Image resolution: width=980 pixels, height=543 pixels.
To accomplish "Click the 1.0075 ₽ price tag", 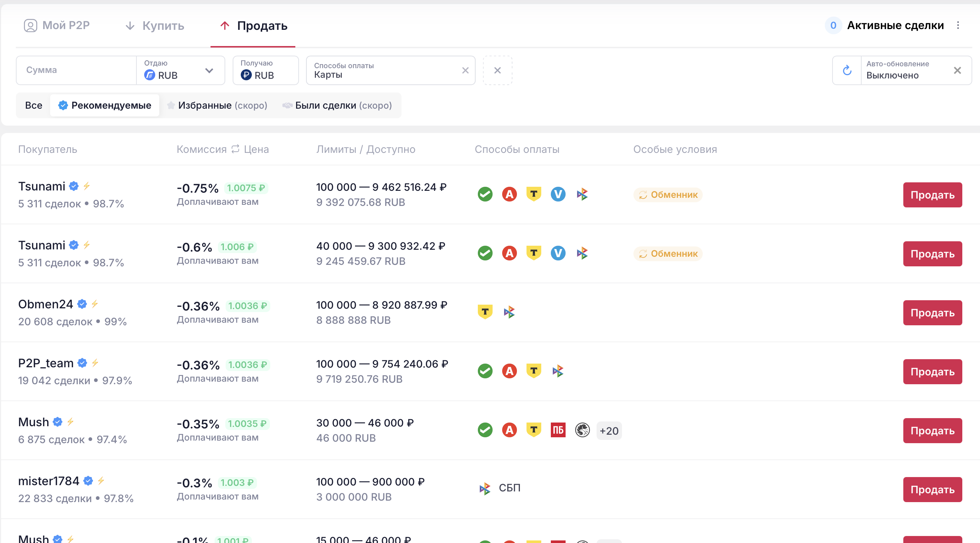I will click(x=246, y=188).
